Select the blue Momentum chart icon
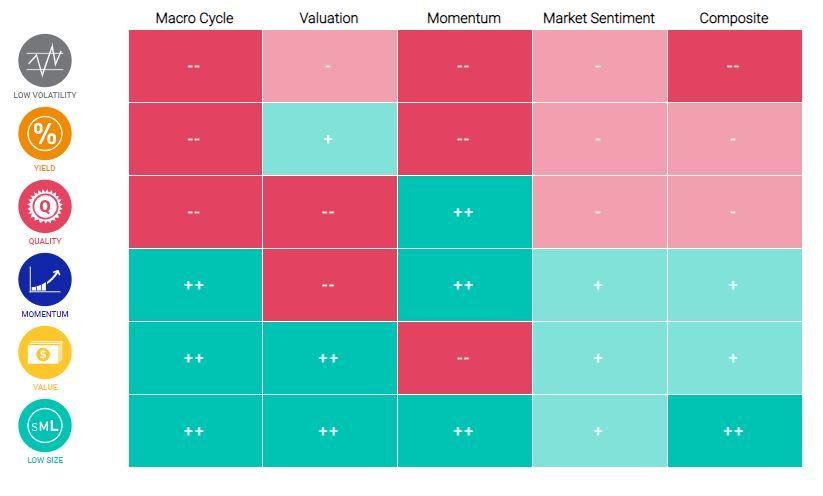Image resolution: width=823 pixels, height=496 pixels. point(45,279)
